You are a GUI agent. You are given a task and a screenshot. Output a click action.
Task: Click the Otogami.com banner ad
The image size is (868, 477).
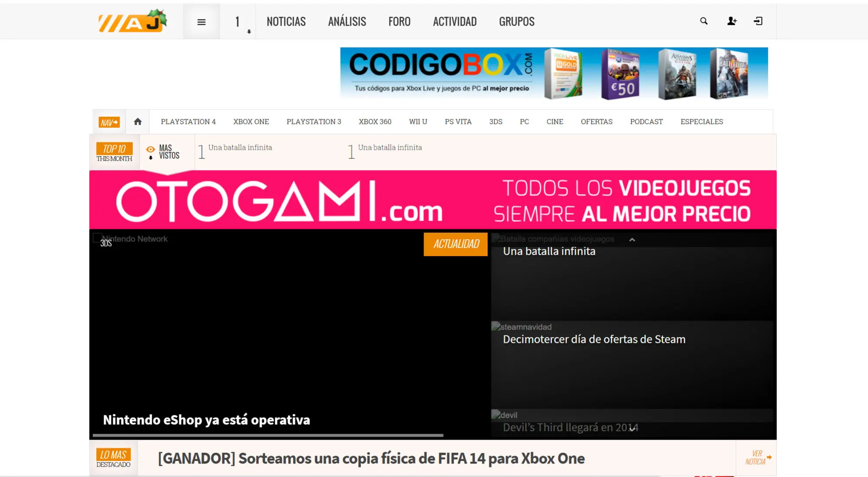[x=433, y=200]
